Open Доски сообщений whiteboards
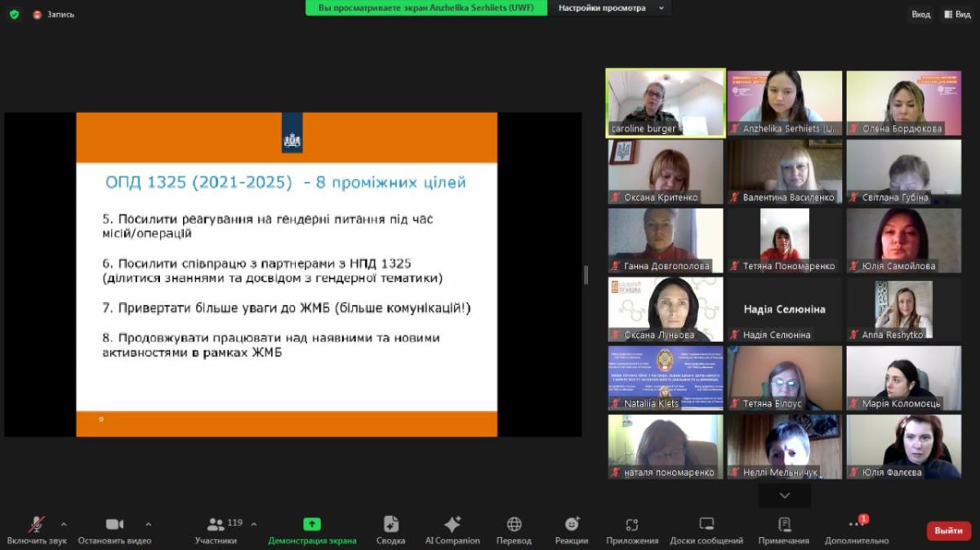Image resolution: width=980 pixels, height=550 pixels. coord(706,530)
